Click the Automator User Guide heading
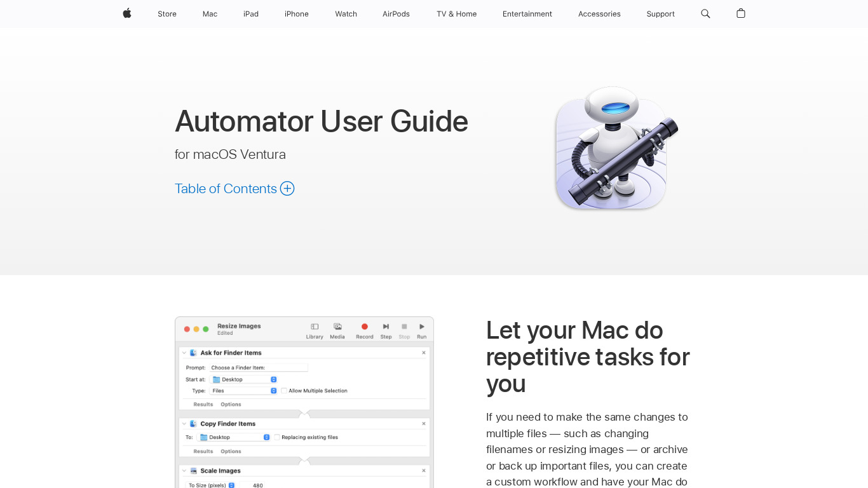The image size is (868, 488). tap(322, 121)
